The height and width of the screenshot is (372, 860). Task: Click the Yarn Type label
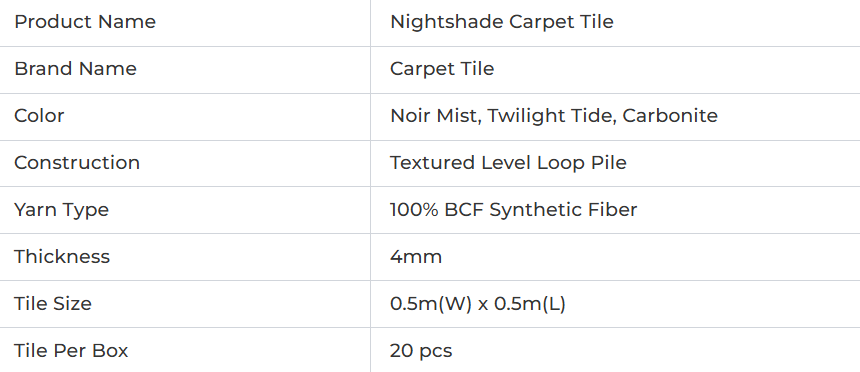pyautogui.click(x=61, y=210)
